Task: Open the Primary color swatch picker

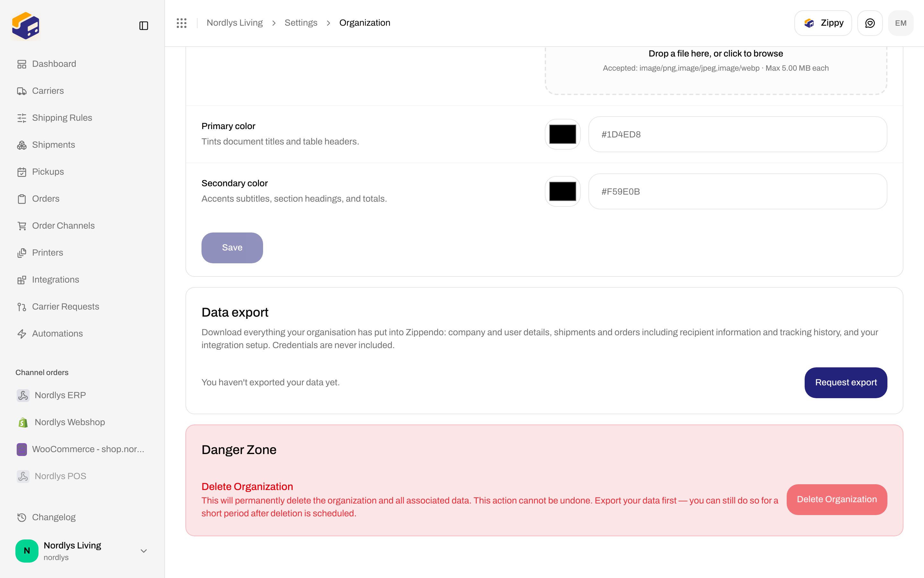Action: point(562,134)
